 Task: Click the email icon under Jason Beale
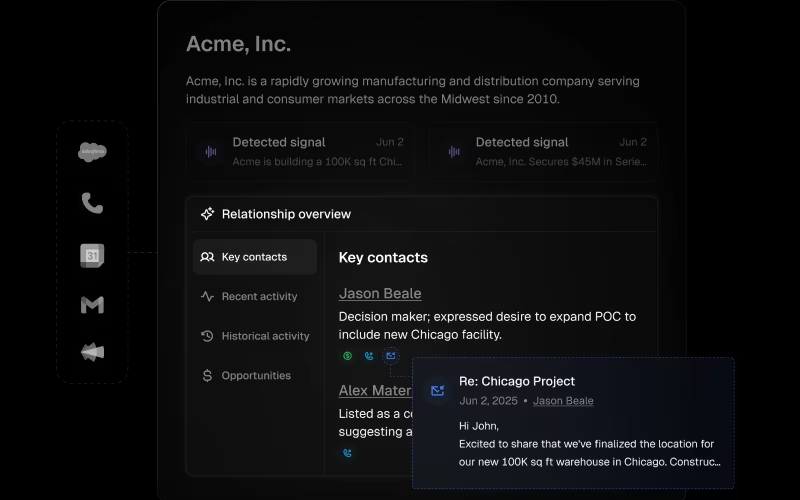click(x=391, y=356)
